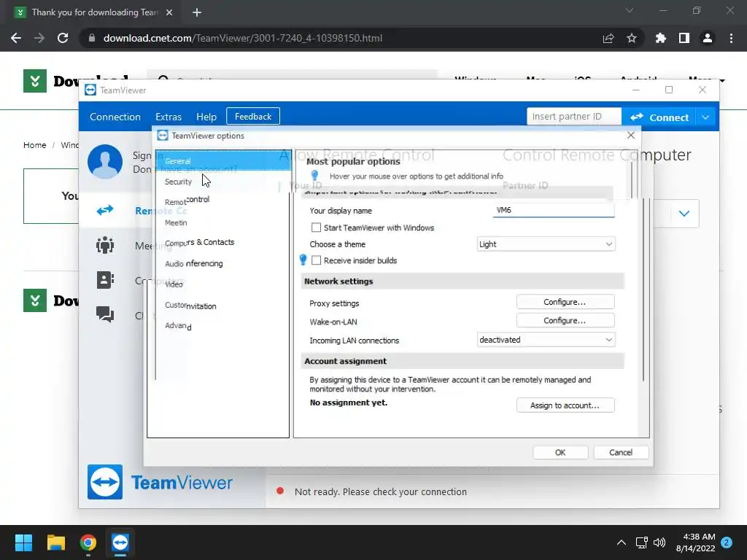Go back in Chrome browser
This screenshot has height=560, width=747.
16,38
